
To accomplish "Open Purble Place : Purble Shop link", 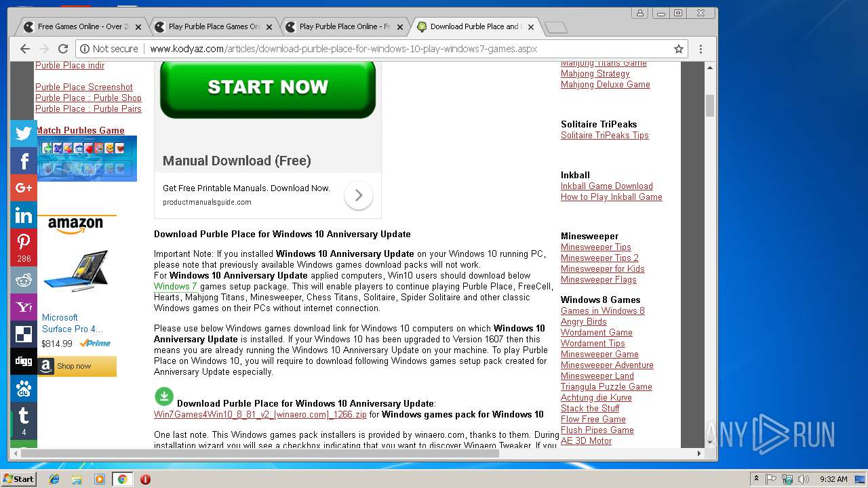I will (x=88, y=98).
